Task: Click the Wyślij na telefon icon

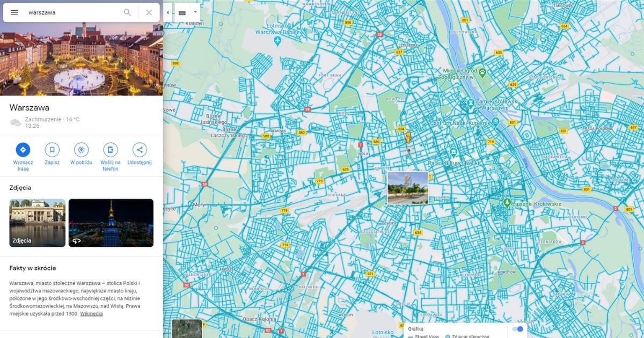Action: [x=110, y=150]
